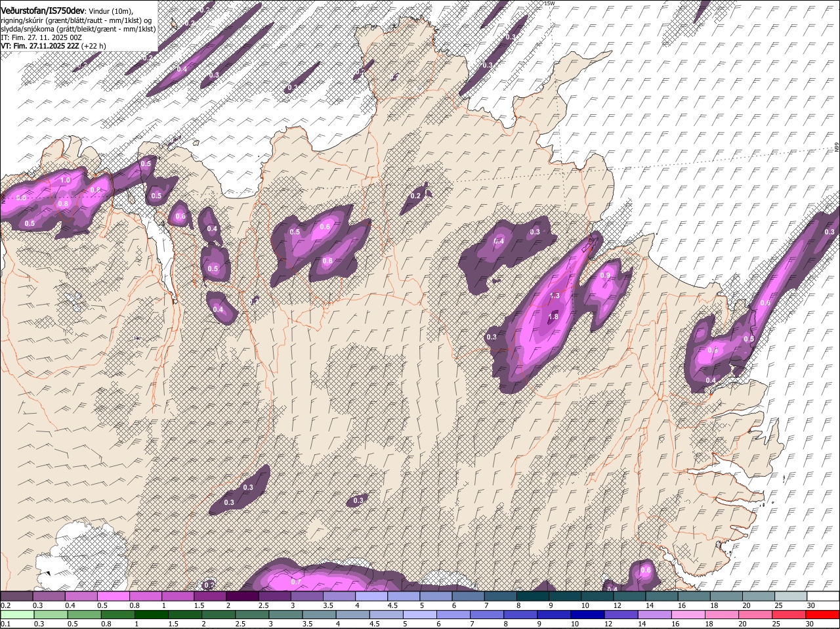Pick the upper legend swatch between 4 and 4.5
Image resolution: width=840 pixels, height=629 pixels.
click(x=372, y=596)
